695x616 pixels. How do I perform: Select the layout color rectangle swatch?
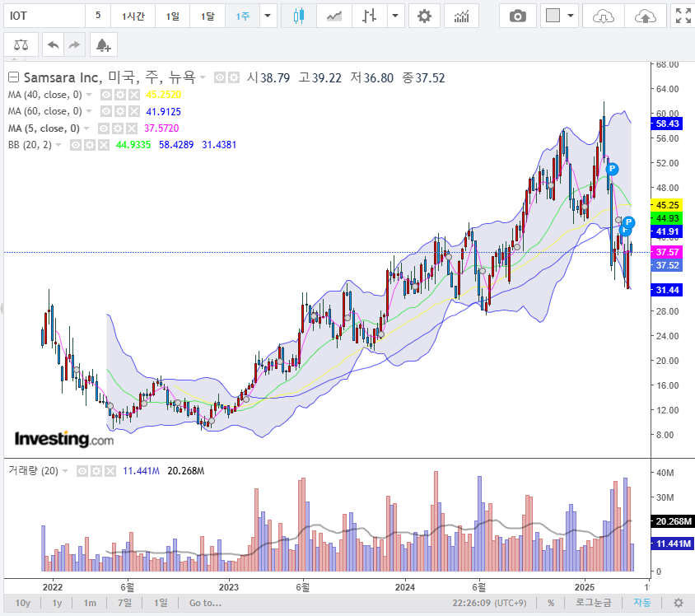(x=553, y=16)
